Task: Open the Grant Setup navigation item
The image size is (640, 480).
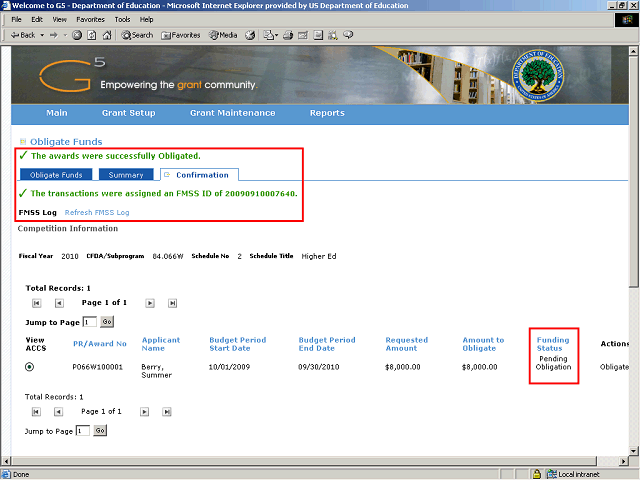Action: point(129,113)
